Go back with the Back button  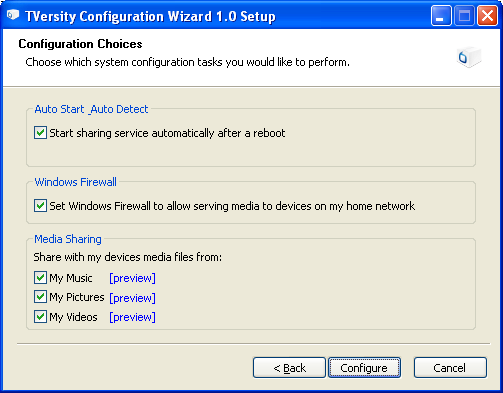[x=289, y=368]
